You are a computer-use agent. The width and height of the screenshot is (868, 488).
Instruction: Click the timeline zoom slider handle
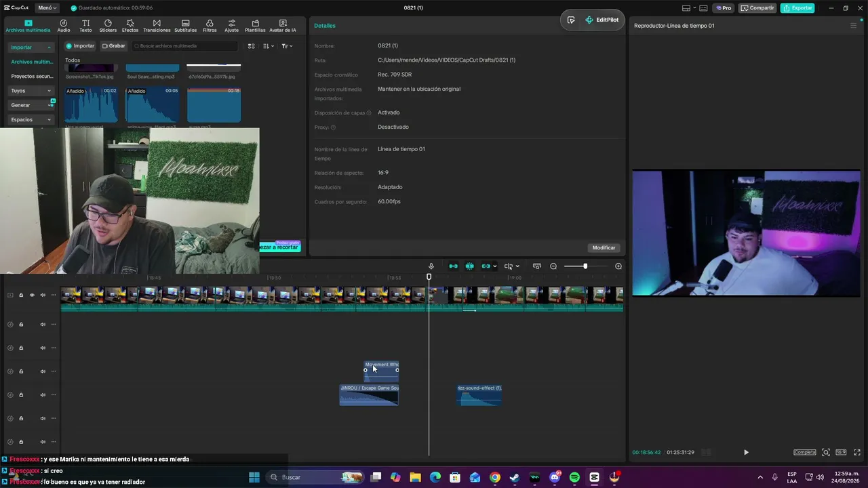(585, 266)
